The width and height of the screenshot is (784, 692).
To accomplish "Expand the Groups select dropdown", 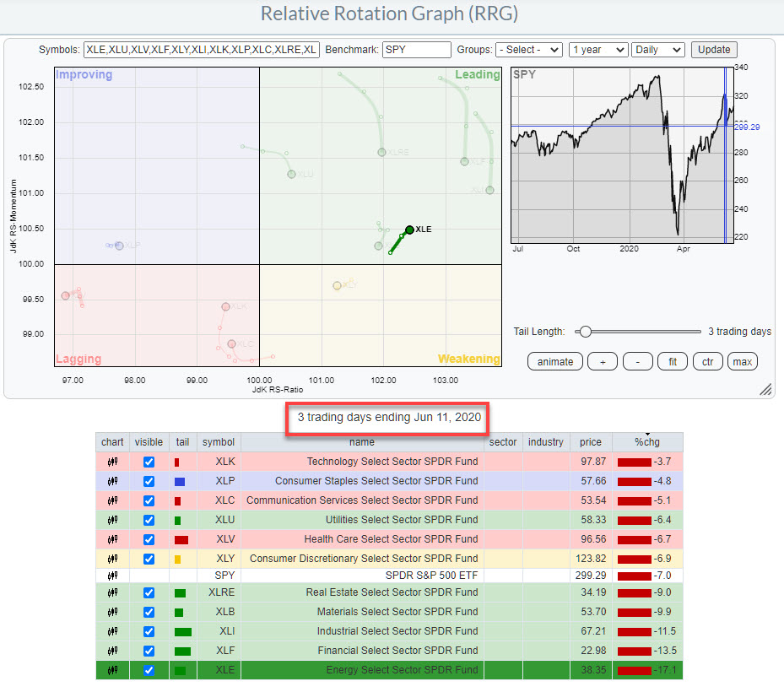I will [529, 50].
